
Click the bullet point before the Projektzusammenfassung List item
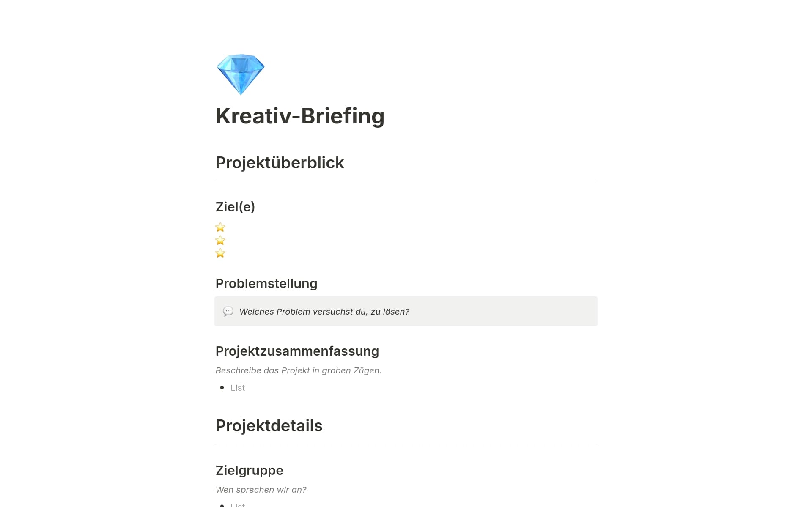(222, 388)
